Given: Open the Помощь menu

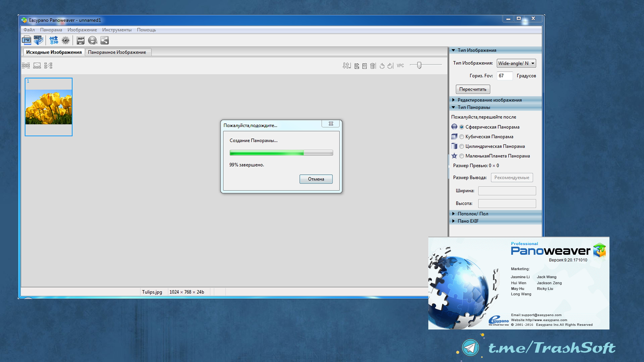Looking at the screenshot, I should pos(146,30).
